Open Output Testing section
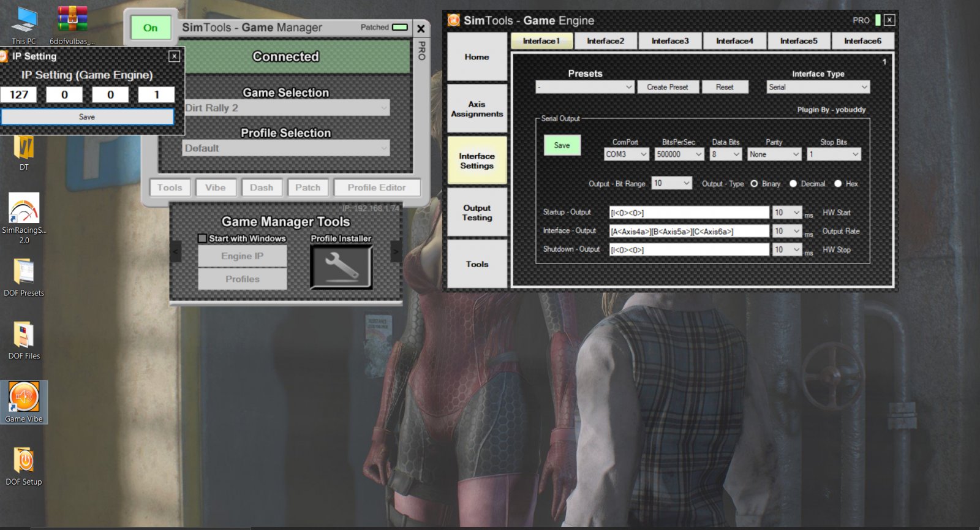980x530 pixels. 477,213
